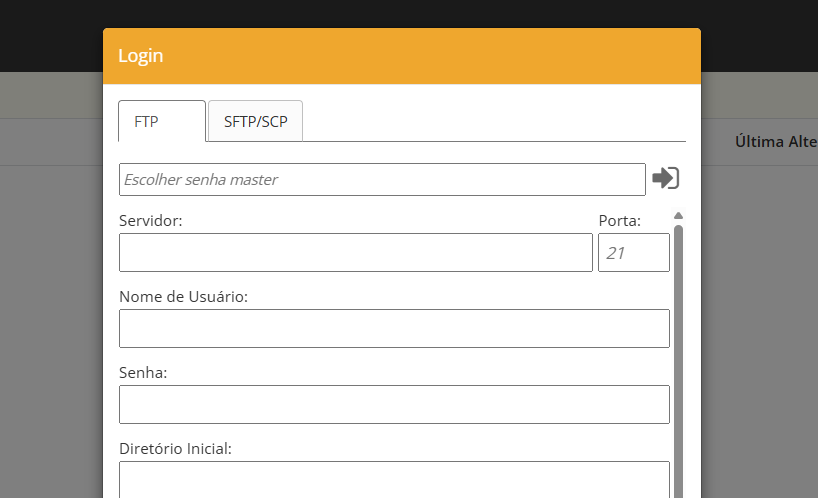Open the SFTP/SCP tab
Screen dimensions: 818x498
point(255,121)
